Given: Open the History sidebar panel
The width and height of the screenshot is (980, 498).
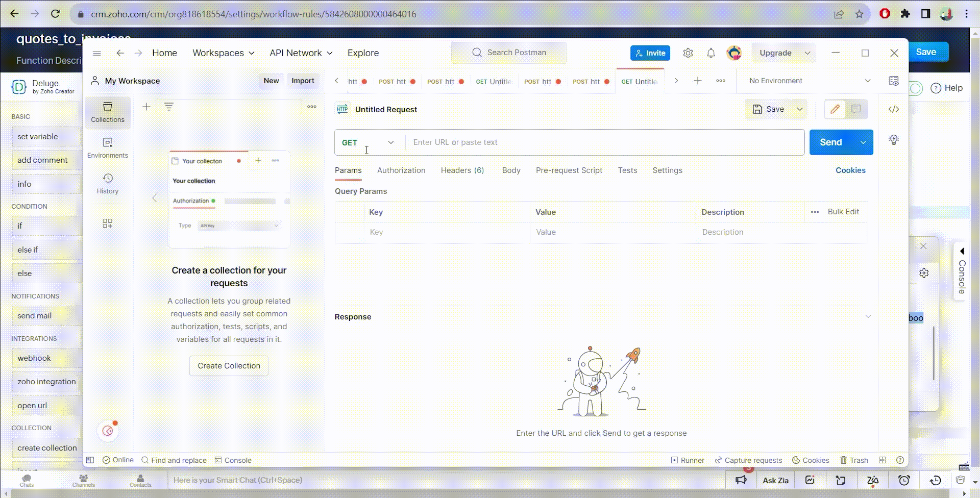Looking at the screenshot, I should point(107,184).
